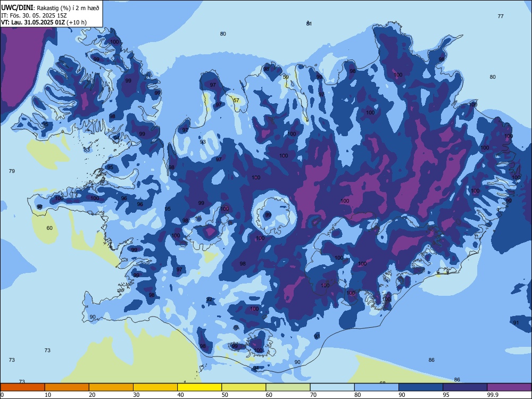Pick the light green 60–70 legend swatch

(x=288, y=387)
